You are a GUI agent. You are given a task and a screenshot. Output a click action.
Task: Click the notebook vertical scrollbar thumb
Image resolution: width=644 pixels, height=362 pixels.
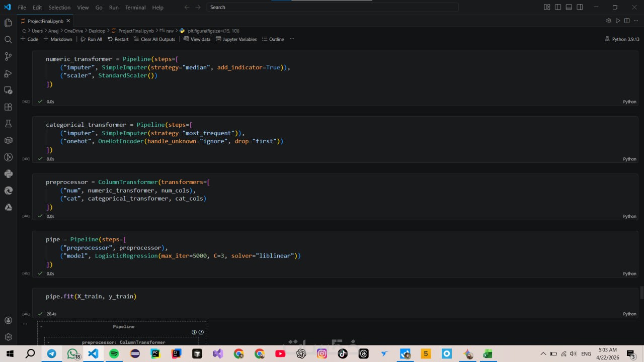click(x=641, y=293)
